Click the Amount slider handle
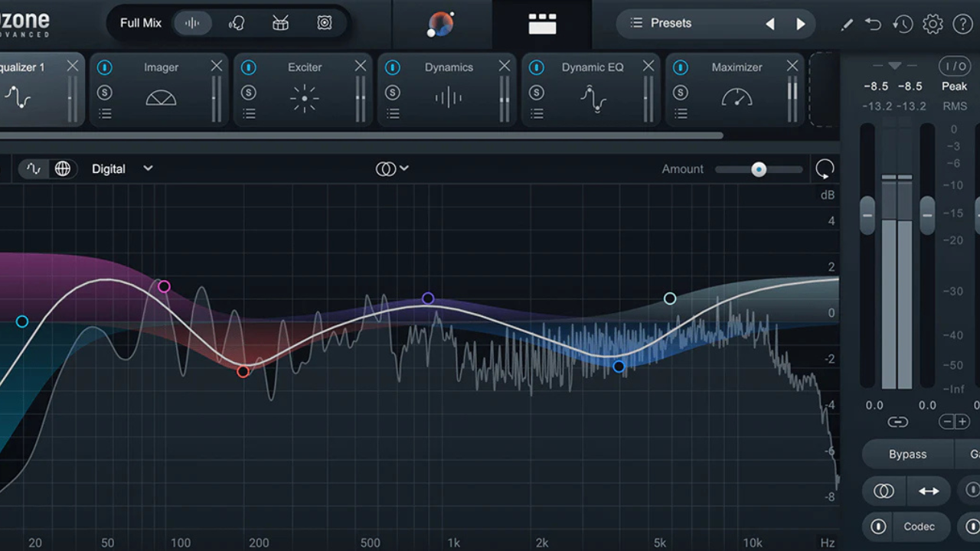980x551 pixels. [759, 169]
